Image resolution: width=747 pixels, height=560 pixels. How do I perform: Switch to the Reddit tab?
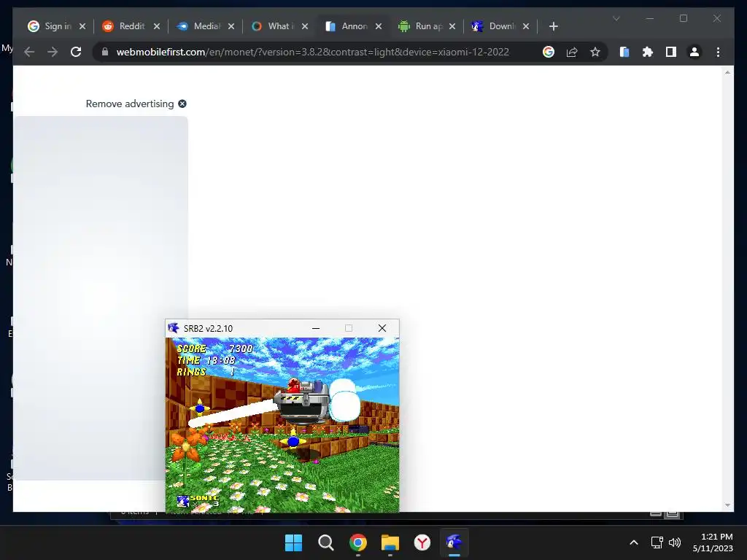pyautogui.click(x=124, y=26)
